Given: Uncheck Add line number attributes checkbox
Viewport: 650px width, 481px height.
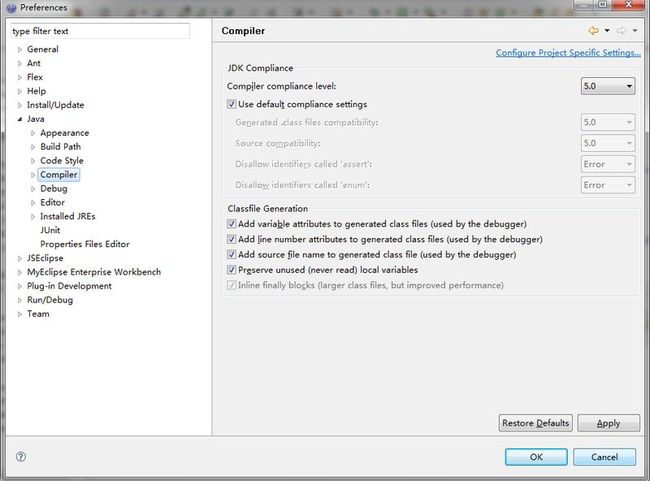Looking at the screenshot, I should pyautogui.click(x=231, y=239).
